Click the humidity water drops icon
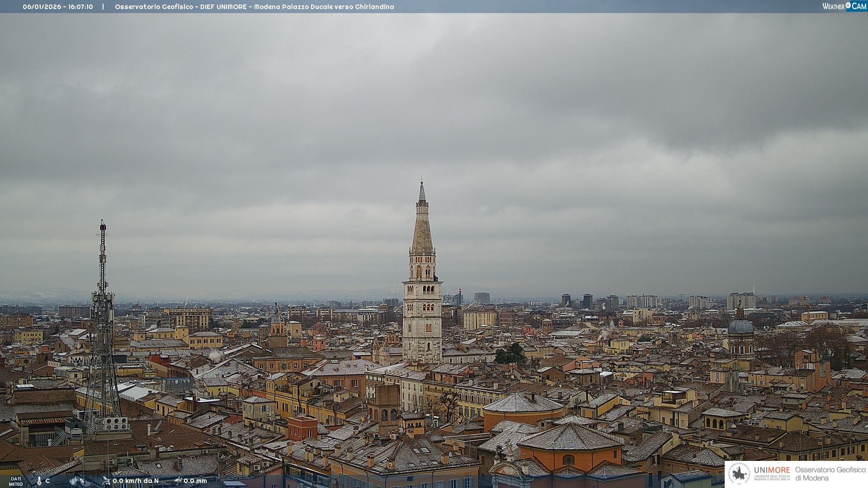The width and height of the screenshot is (868, 488). [74, 481]
